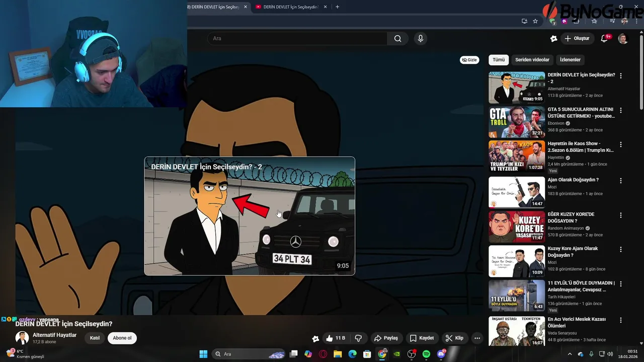Click the Katıl join button

(95, 338)
